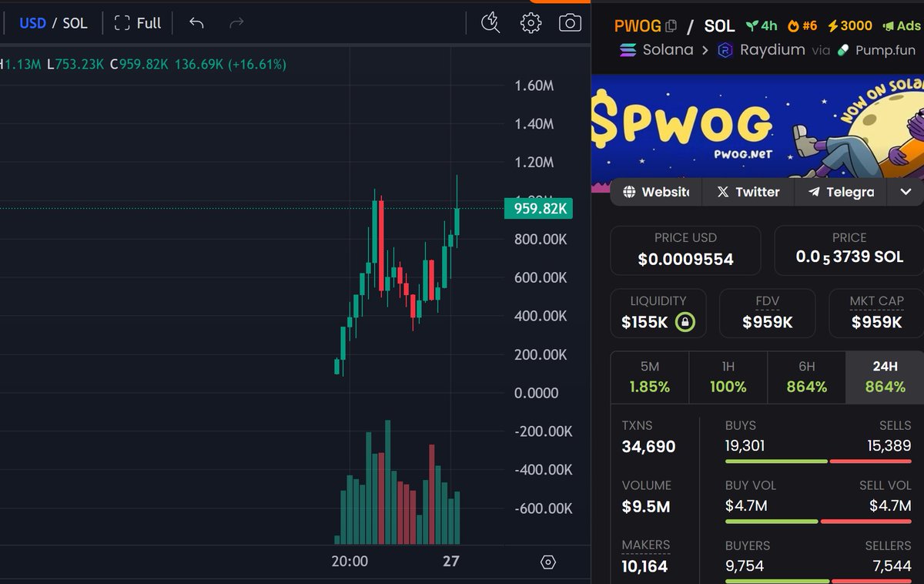This screenshot has width=924, height=584.
Task: Click the Raydium DEX link
Action: coord(761,50)
